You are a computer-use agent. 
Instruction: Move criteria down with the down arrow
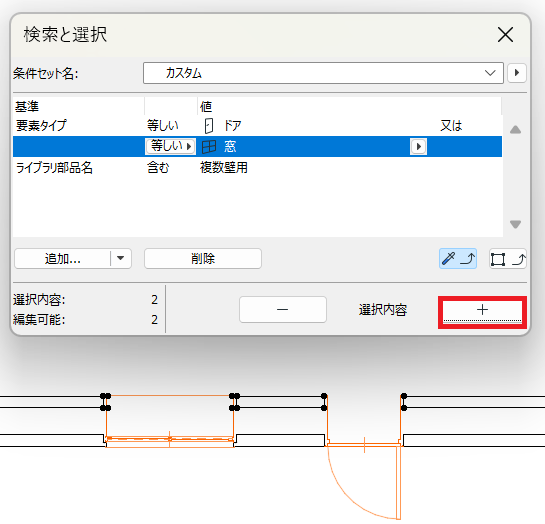(x=515, y=224)
